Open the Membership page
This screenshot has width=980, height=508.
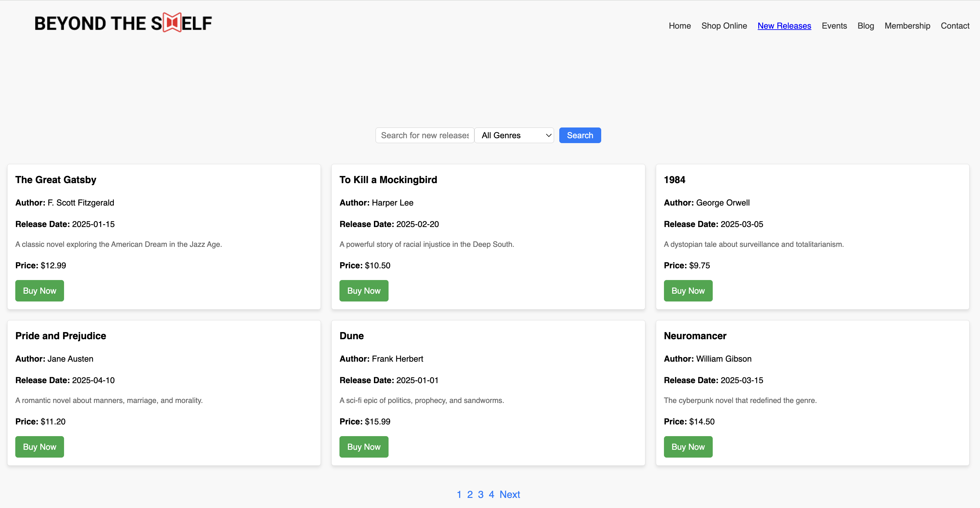[907, 26]
